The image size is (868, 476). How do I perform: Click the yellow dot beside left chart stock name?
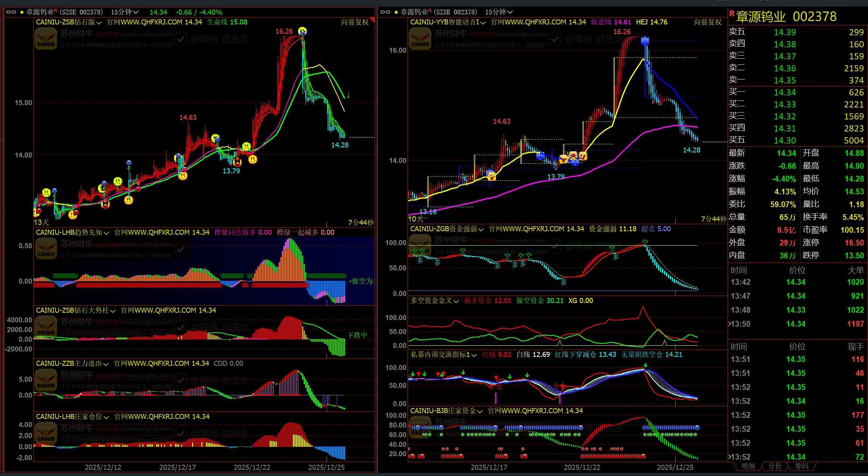(22, 12)
